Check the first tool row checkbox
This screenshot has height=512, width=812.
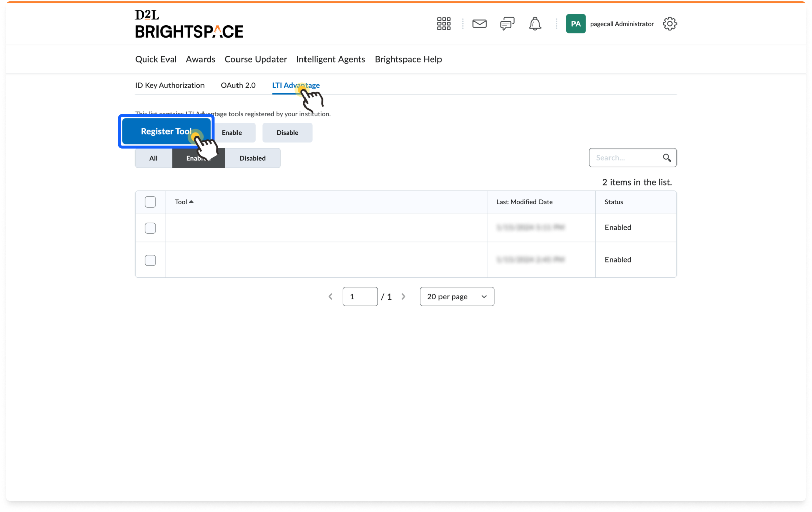pyautogui.click(x=150, y=228)
